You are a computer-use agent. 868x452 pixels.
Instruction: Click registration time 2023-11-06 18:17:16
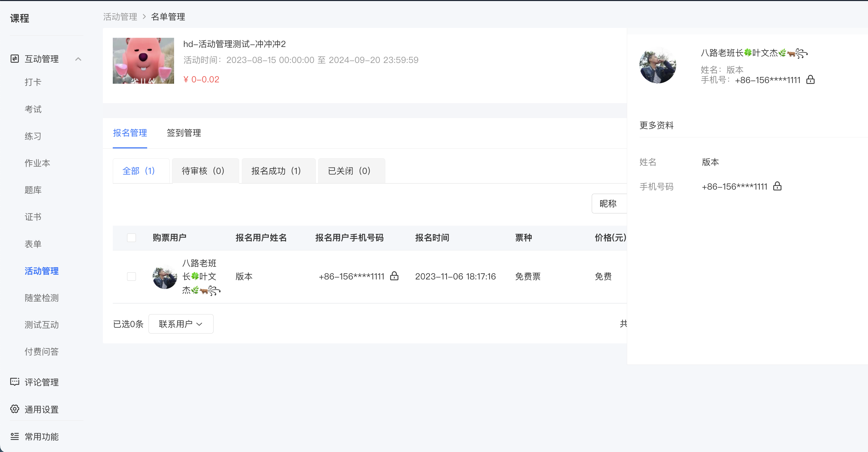click(455, 276)
